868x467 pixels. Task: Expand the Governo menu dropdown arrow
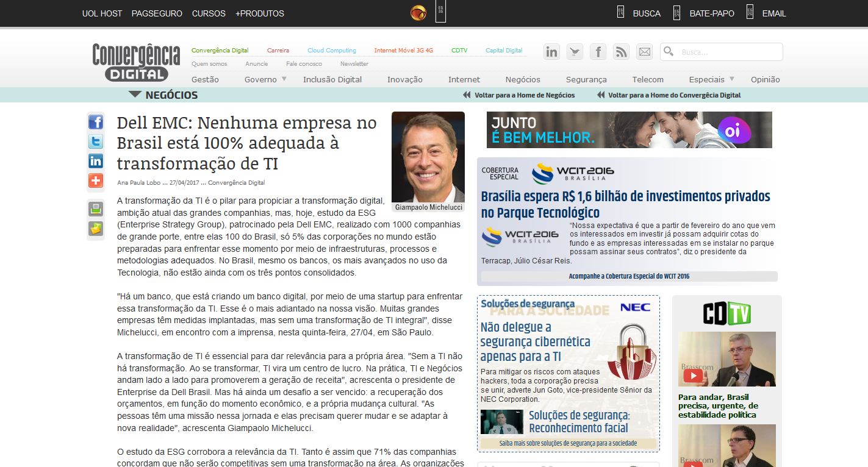click(x=284, y=79)
